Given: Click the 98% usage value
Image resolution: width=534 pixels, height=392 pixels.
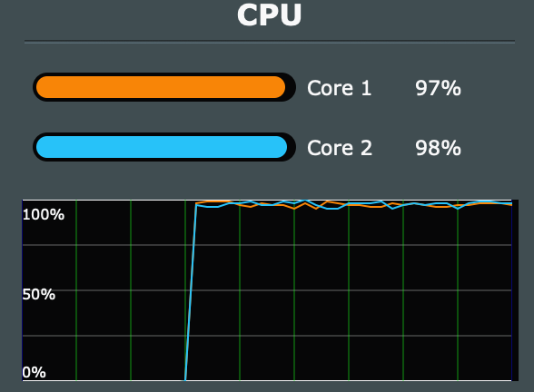Looking at the screenshot, I should pos(438,148).
